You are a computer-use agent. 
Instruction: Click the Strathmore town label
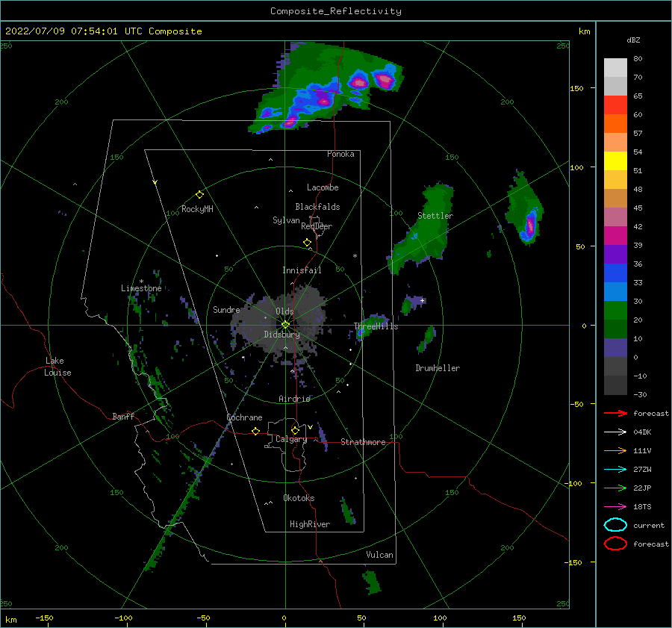tap(363, 442)
